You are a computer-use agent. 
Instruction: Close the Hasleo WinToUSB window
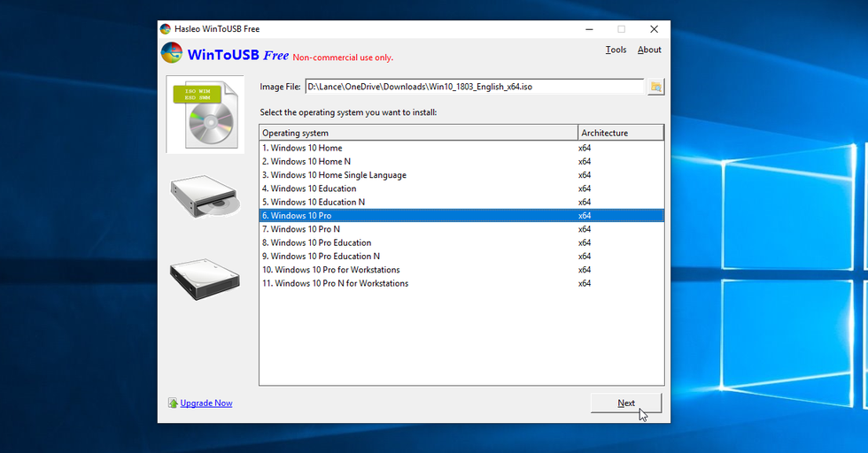tap(654, 29)
